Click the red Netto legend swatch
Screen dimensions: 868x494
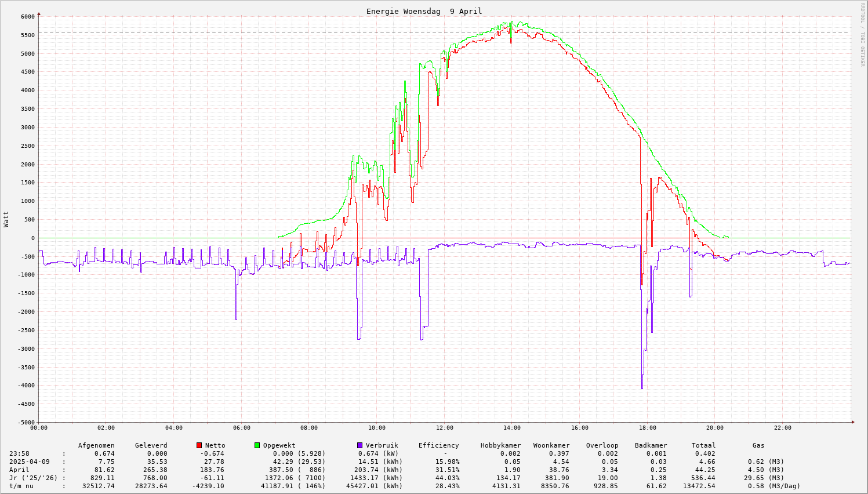pos(199,445)
